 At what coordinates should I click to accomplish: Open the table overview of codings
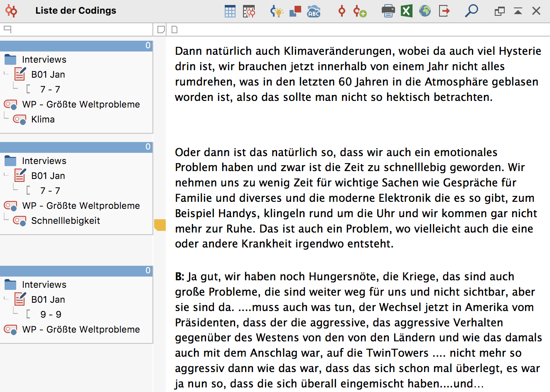coord(230,11)
